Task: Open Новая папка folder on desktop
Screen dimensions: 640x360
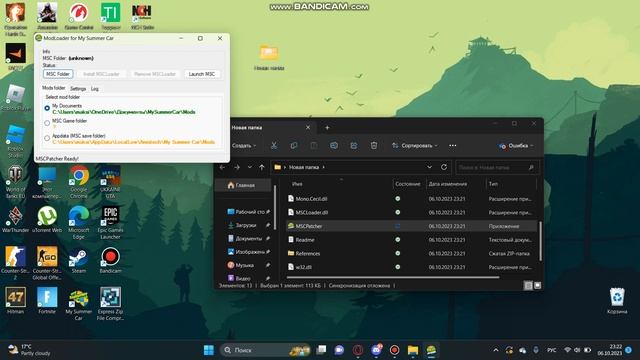Action: click(269, 58)
